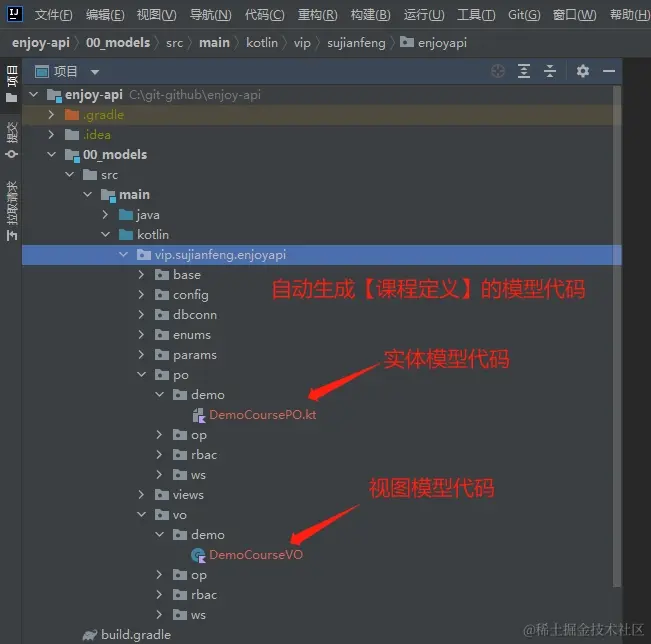
Task: Click the kotlin source folder icon
Action: coord(126,235)
